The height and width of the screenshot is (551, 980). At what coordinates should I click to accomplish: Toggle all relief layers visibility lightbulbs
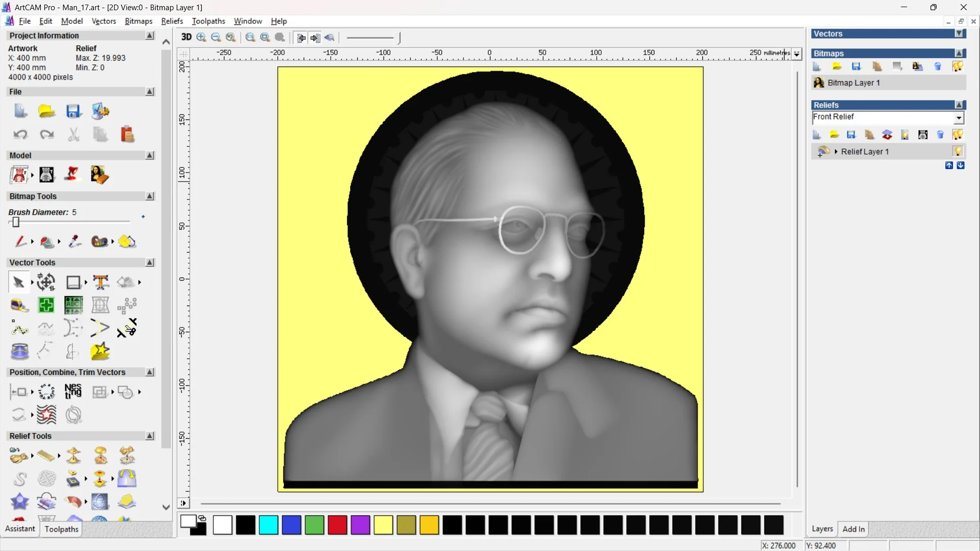pyautogui.click(x=958, y=135)
